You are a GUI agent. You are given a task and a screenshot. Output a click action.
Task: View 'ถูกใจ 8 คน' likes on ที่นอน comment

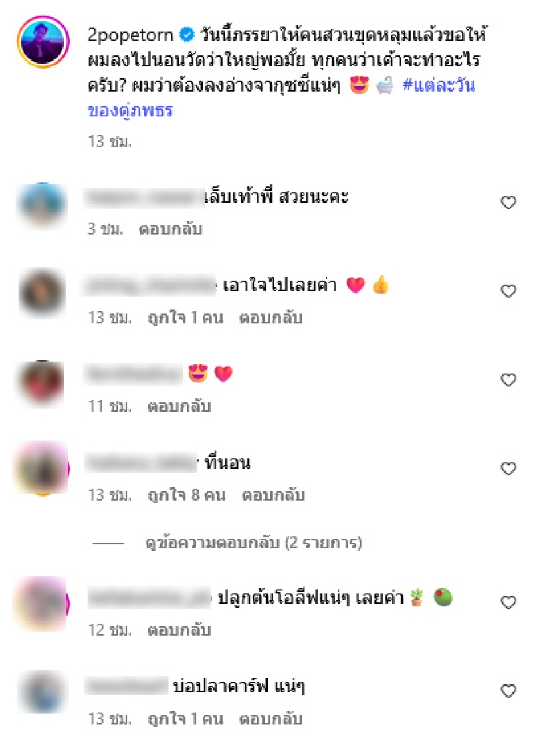pos(187,495)
